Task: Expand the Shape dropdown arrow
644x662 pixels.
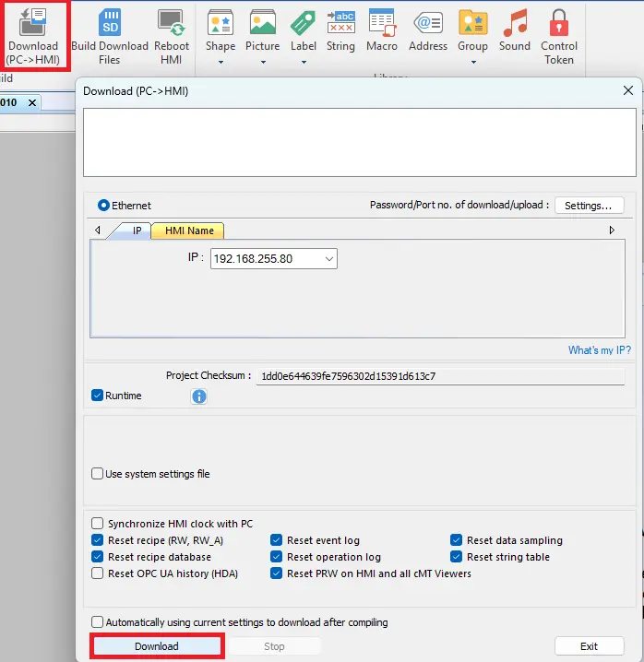Action: pos(221,62)
